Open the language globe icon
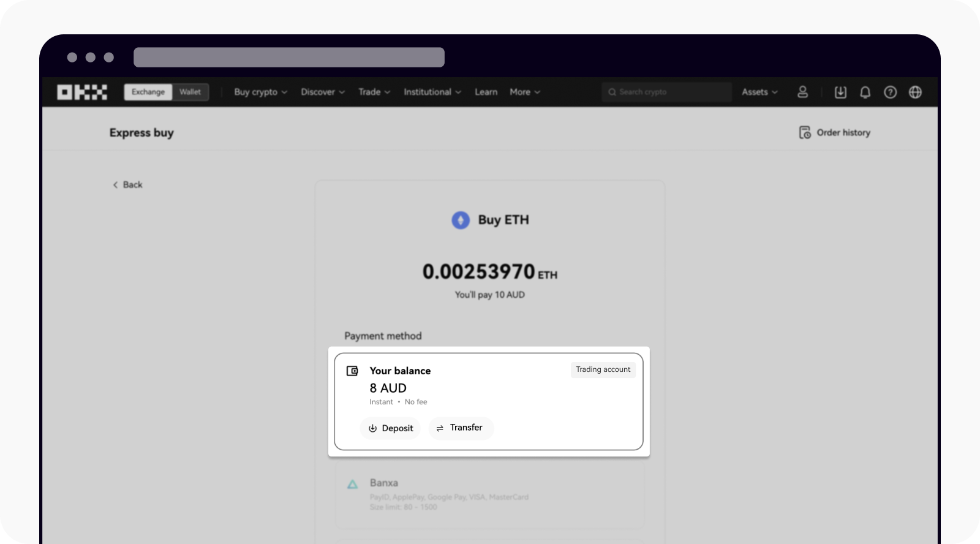 click(x=915, y=92)
